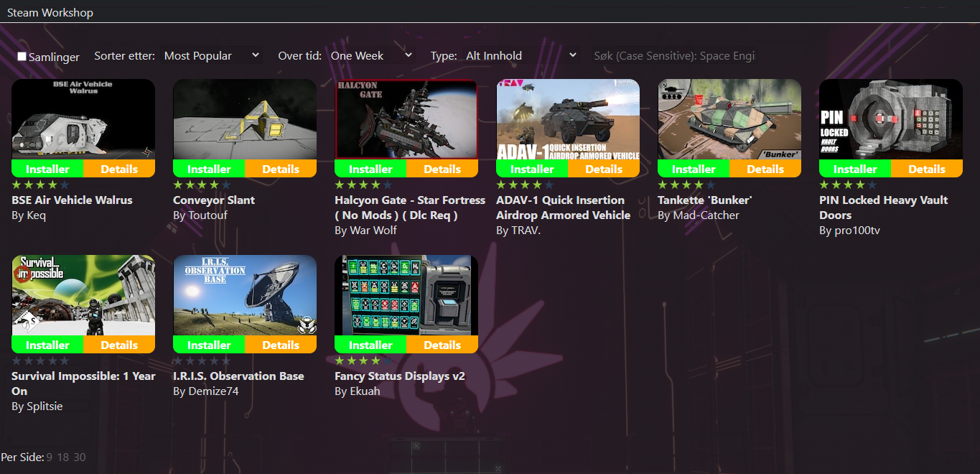Click the Tankette 'Bunker' thumbnail
The image size is (980, 474).
(x=729, y=119)
